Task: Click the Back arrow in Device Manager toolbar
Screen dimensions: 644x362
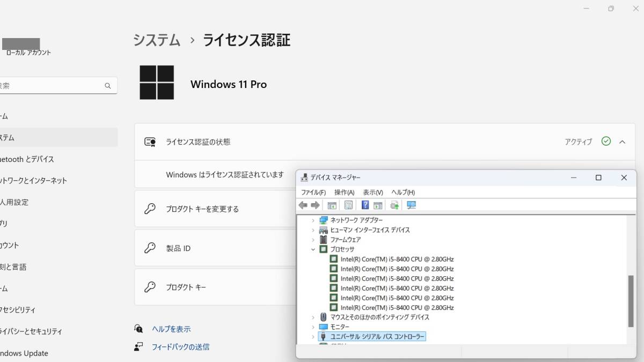Action: (303, 205)
